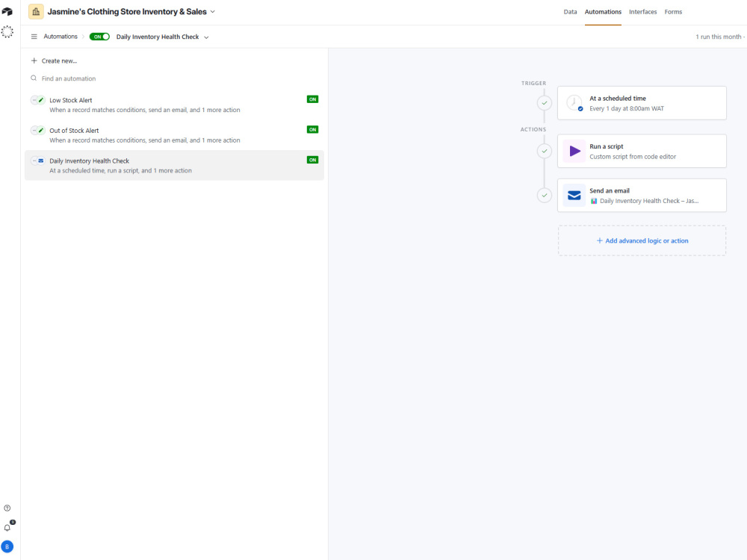Open the Airtable home logo icon
The height and width of the screenshot is (560, 747).
pos(7,11)
